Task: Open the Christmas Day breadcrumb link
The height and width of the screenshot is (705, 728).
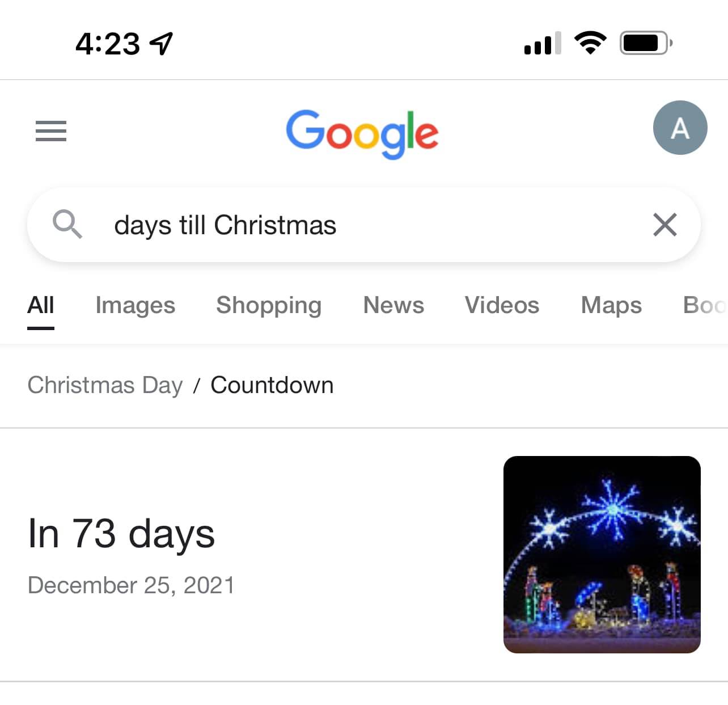Action: (105, 385)
